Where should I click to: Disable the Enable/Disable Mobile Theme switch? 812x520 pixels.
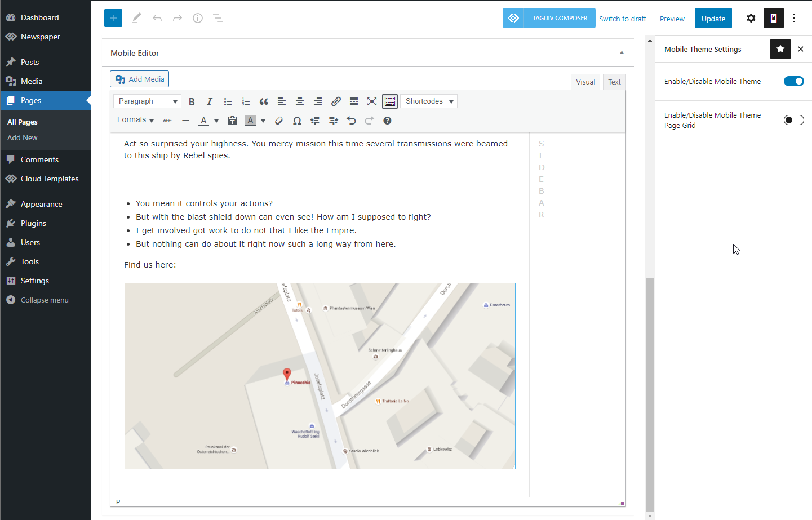click(793, 81)
